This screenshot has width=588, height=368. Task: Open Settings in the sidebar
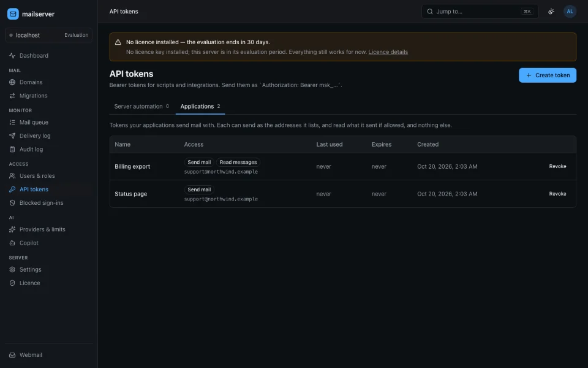point(49,270)
